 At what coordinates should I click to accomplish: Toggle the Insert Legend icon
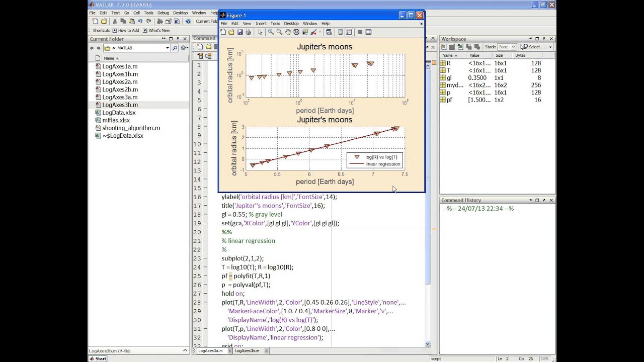click(348, 32)
